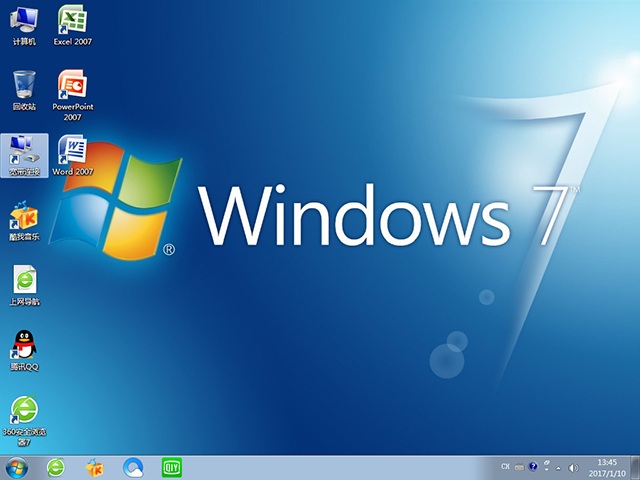Image resolution: width=640 pixels, height=480 pixels.
Task: Select the PowerPoint 2007 shortcut
Action: (x=73, y=95)
